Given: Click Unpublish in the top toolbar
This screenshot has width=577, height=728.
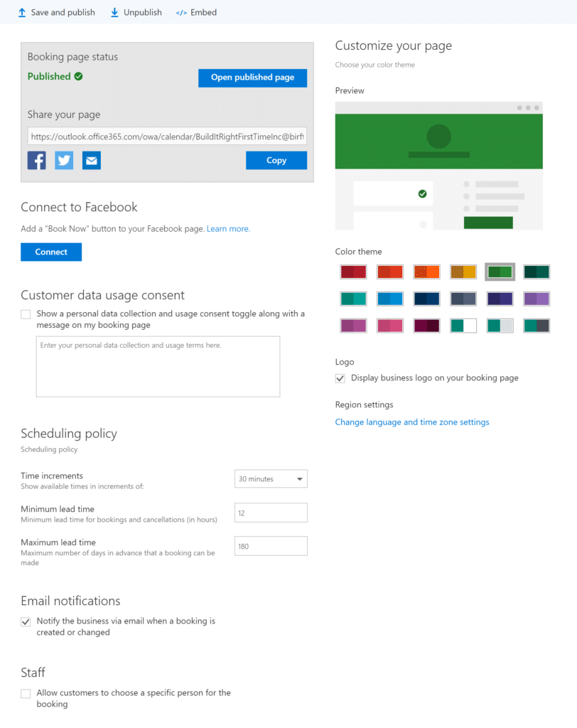Looking at the screenshot, I should tap(136, 13).
